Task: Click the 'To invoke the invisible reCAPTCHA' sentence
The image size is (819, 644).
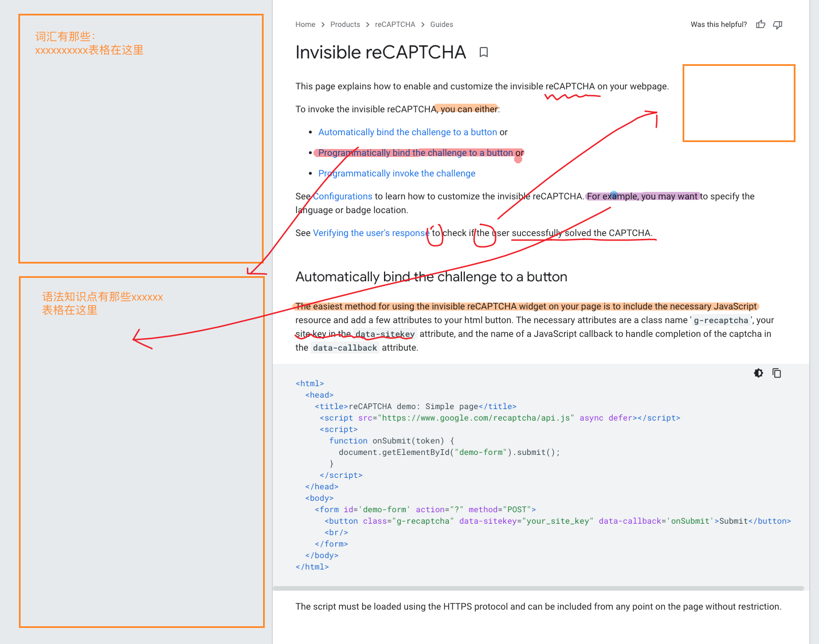Action: pyautogui.click(x=398, y=109)
